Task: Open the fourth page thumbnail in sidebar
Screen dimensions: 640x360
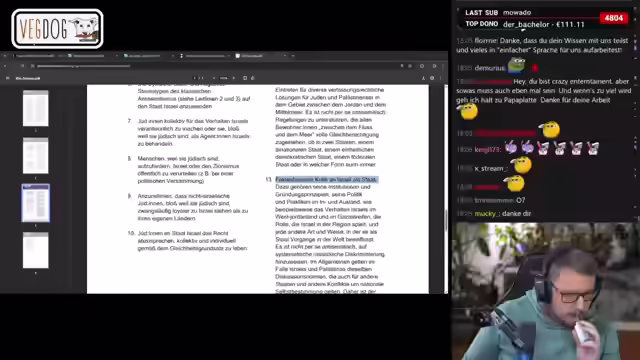Action: 36,250
